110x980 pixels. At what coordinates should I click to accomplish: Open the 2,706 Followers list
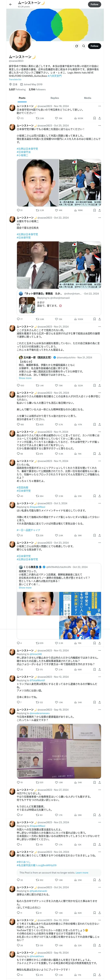[37, 89]
